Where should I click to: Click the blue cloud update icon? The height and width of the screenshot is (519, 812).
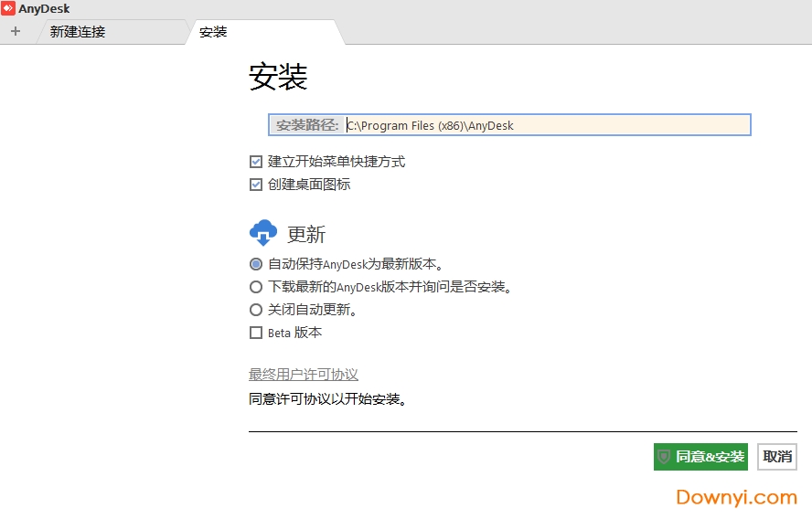(262, 233)
